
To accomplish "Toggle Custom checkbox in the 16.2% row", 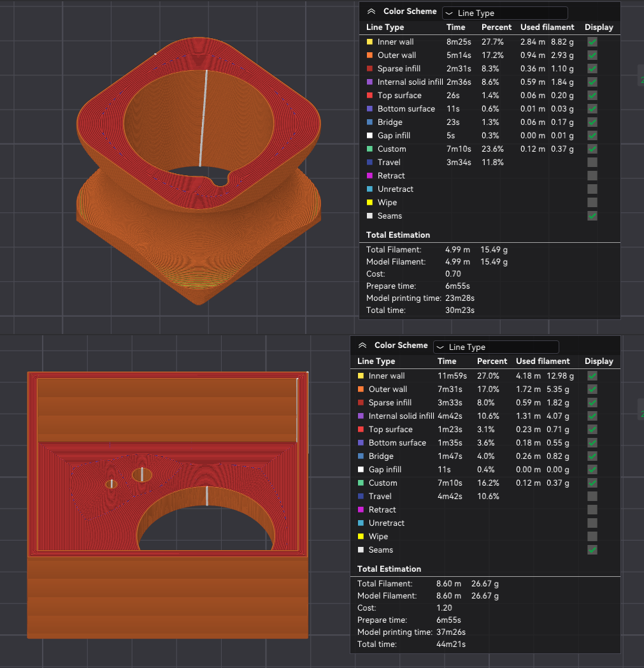I will 592,483.
